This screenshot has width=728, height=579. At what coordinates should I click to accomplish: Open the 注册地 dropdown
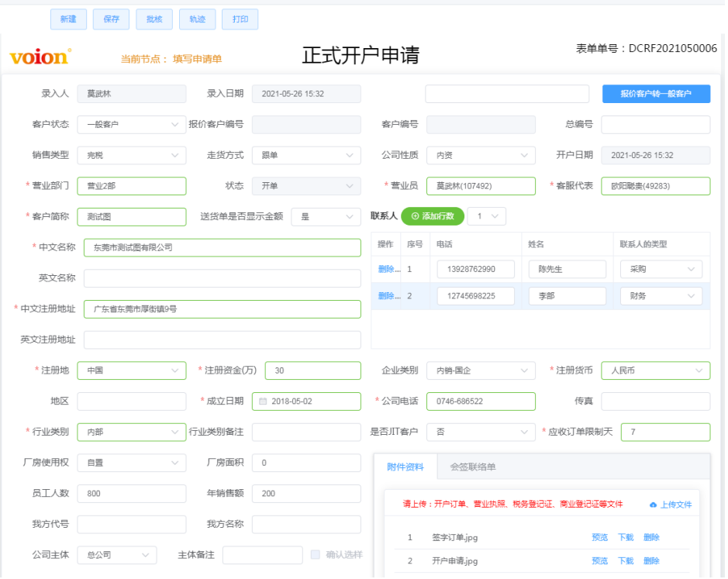click(132, 371)
